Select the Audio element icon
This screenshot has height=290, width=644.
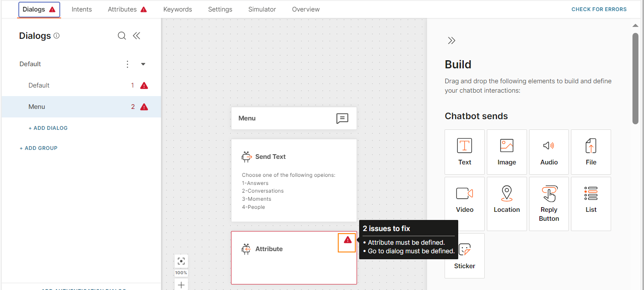[x=549, y=146]
